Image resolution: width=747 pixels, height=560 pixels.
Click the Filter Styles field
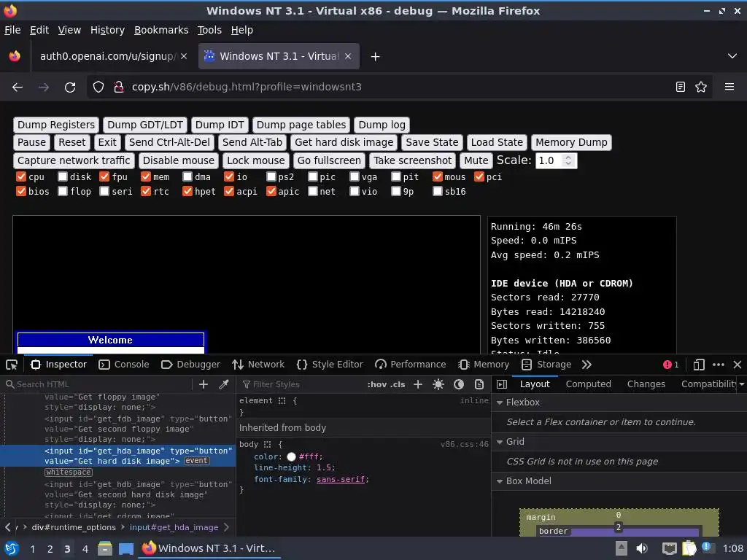click(300, 384)
